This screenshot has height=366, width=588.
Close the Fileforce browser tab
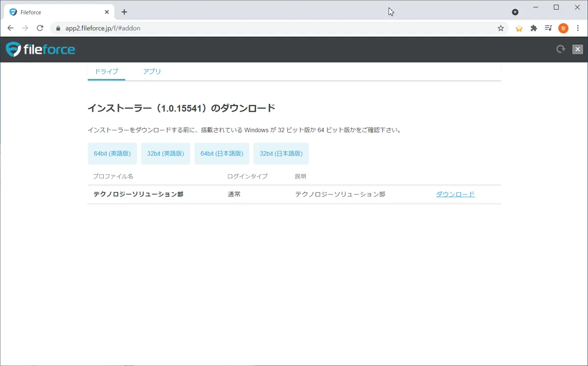(107, 12)
